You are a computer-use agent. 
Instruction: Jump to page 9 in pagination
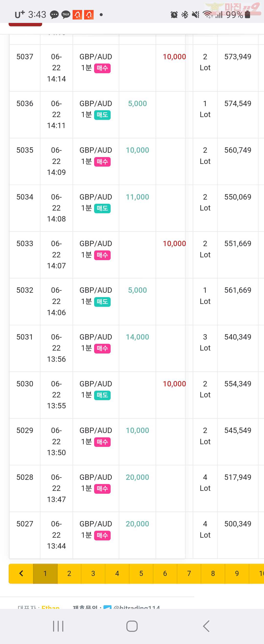237,574
